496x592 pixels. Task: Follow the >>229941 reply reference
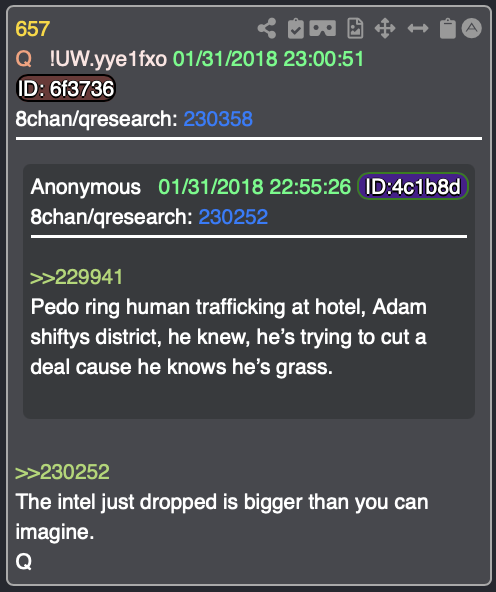(76, 277)
